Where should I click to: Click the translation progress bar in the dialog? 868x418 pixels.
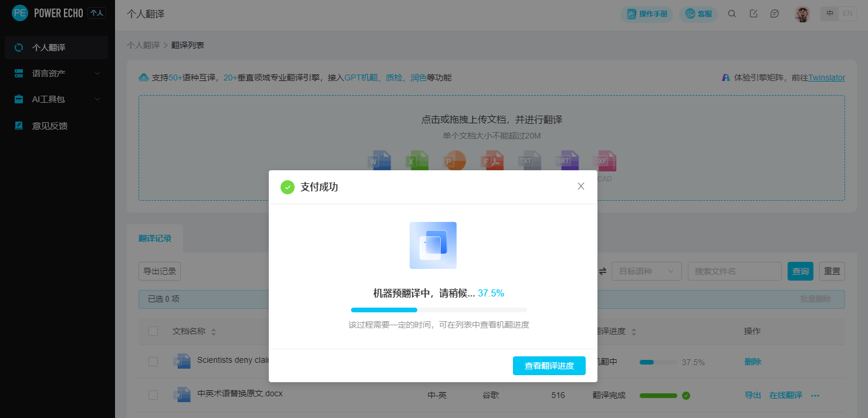coord(438,309)
